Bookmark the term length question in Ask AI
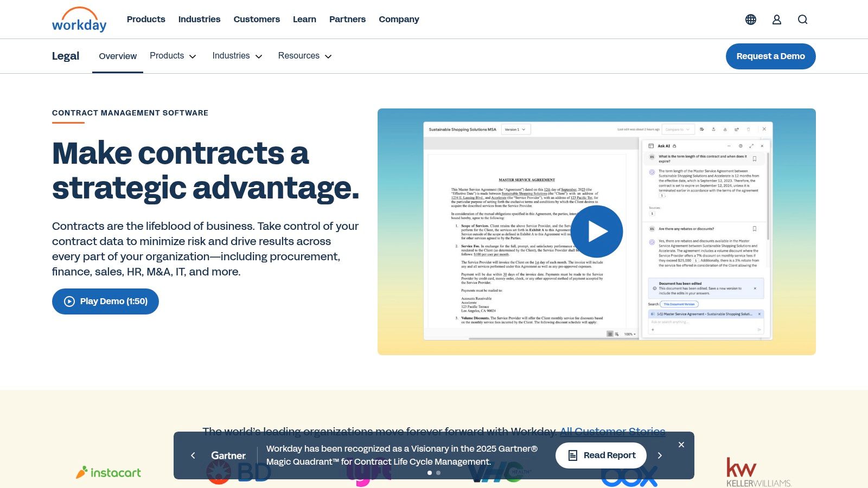 coord(755,158)
